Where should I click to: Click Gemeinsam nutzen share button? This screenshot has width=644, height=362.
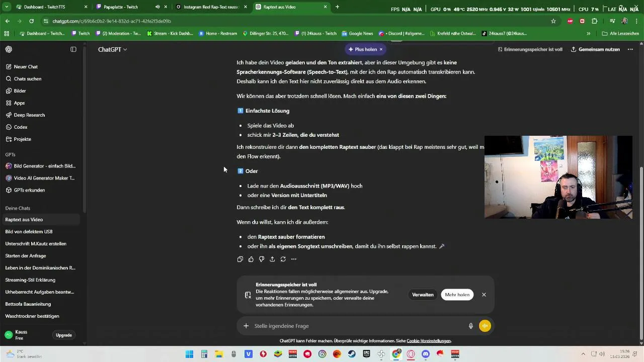(x=595, y=49)
